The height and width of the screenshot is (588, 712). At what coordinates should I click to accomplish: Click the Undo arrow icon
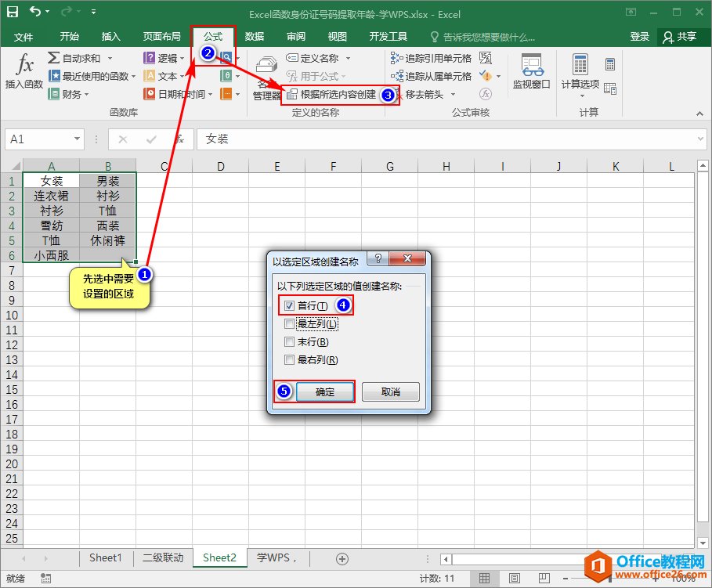(x=35, y=12)
